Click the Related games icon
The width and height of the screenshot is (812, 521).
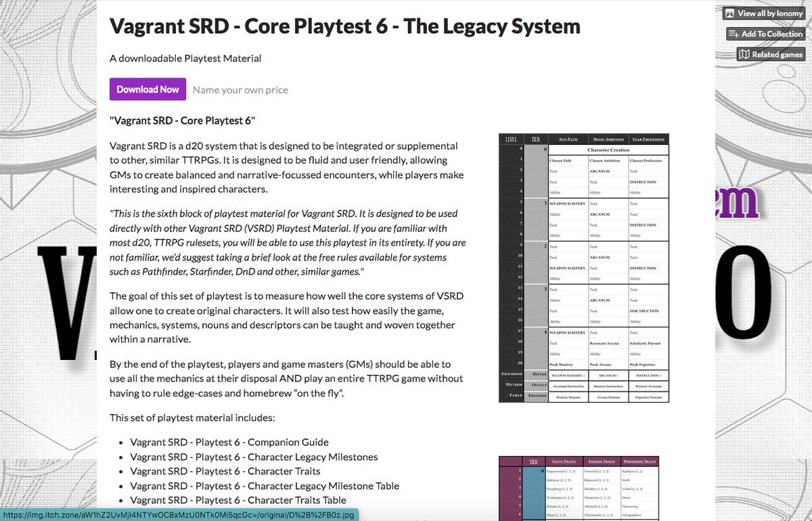(x=744, y=54)
